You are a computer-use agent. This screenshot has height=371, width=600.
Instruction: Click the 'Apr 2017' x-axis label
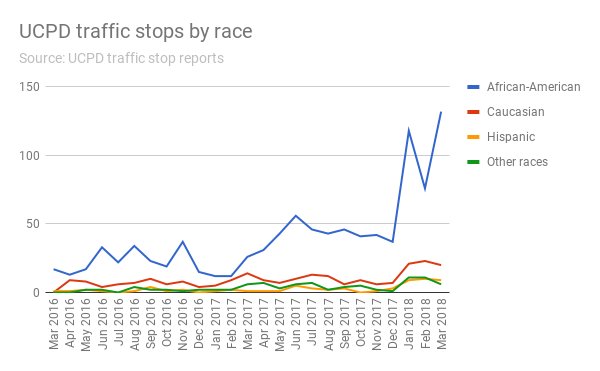(264, 324)
